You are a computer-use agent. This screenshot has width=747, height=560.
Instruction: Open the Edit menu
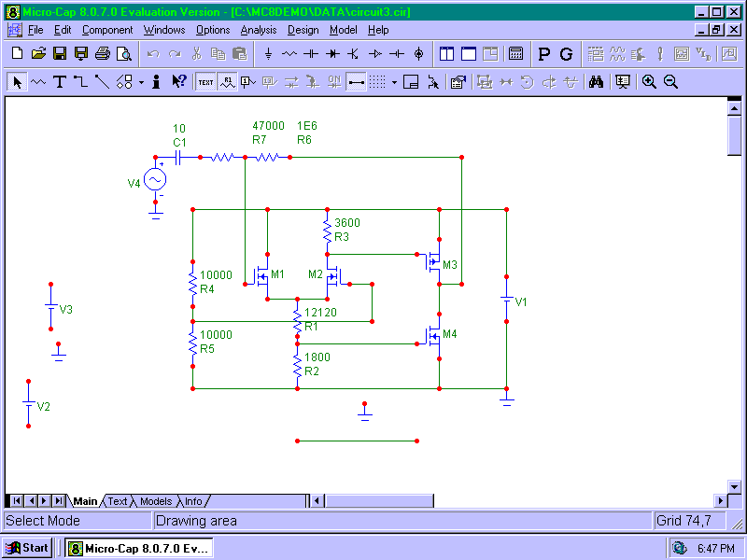click(x=62, y=30)
